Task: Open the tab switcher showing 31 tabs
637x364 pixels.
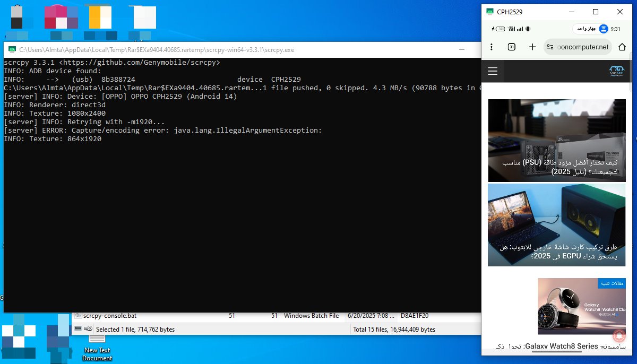Action: pos(512,47)
